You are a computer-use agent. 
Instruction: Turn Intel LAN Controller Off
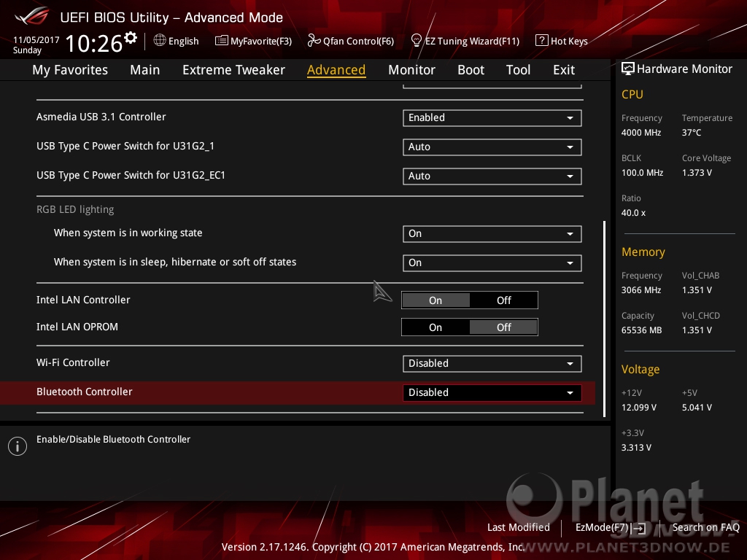click(503, 300)
